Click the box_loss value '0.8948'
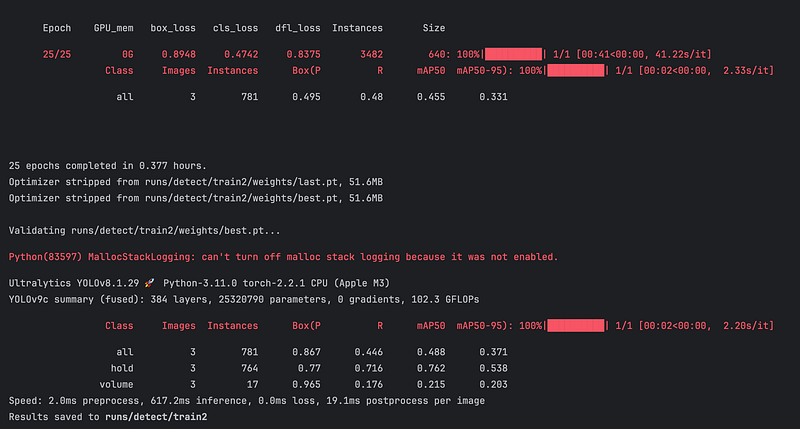 (x=179, y=54)
